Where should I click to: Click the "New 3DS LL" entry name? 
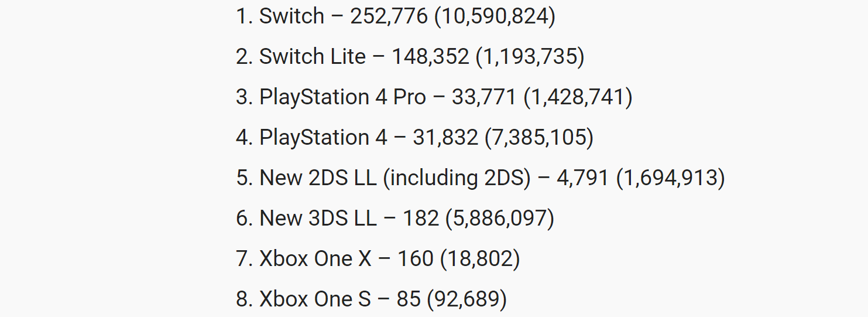318,218
